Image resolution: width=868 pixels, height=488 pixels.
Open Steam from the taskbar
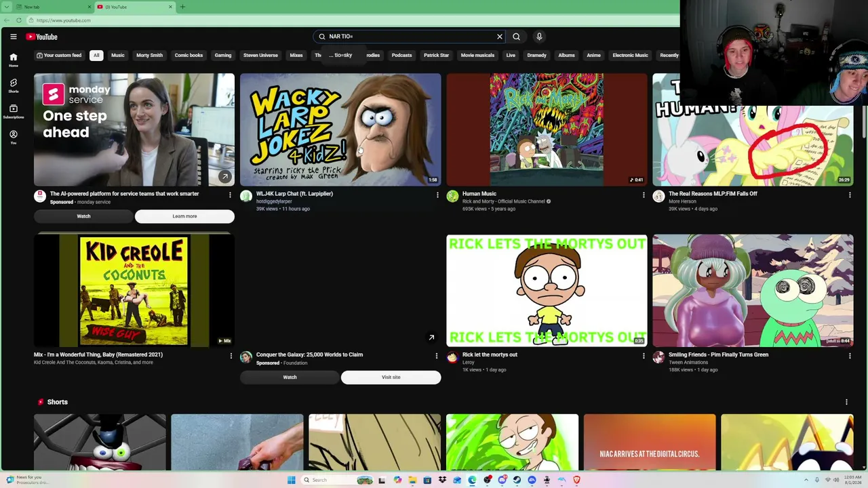517,480
